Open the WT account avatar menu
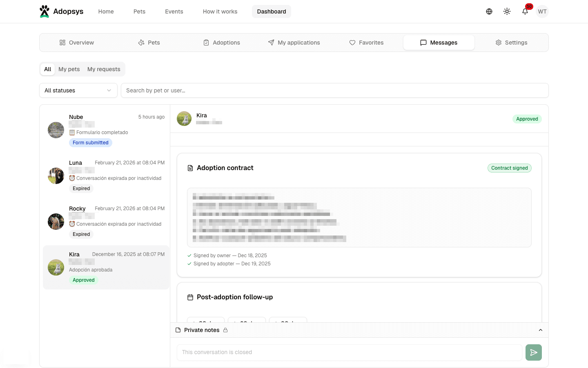Screen dimensions: 588x368 tap(542, 11)
